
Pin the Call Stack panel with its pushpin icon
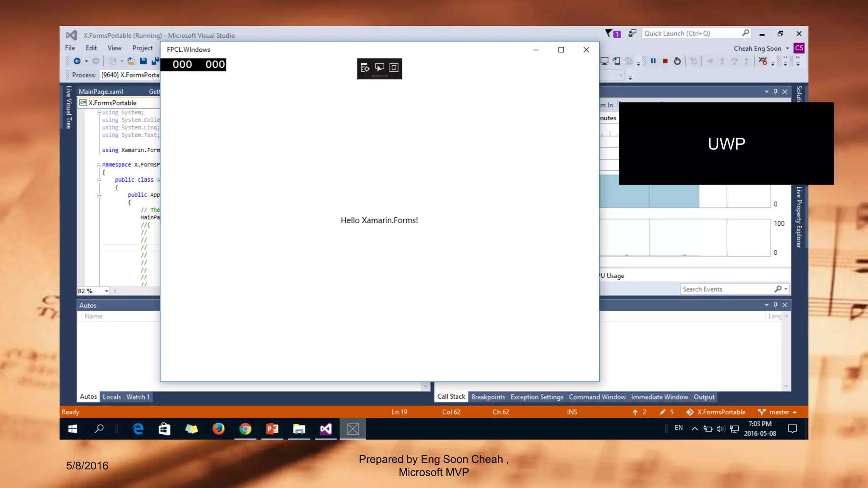click(776, 305)
